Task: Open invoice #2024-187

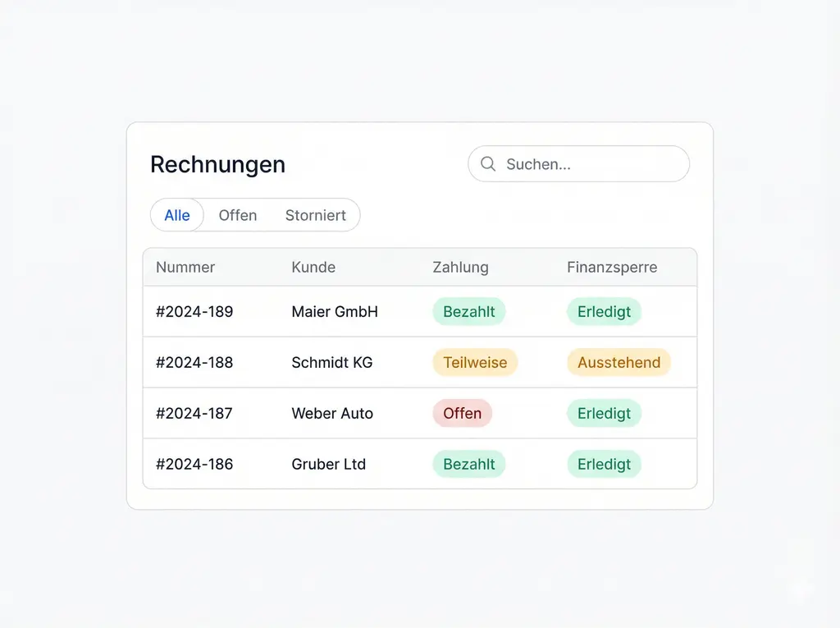Action: click(x=194, y=413)
